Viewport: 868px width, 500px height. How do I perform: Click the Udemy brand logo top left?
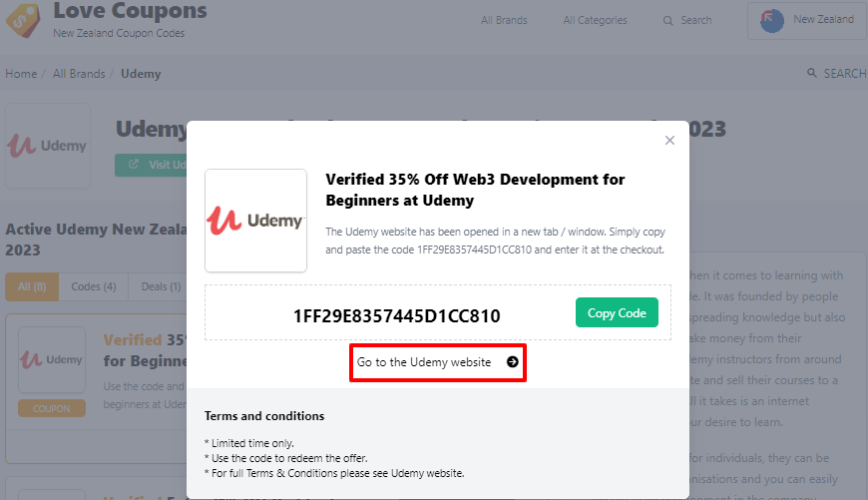48,146
